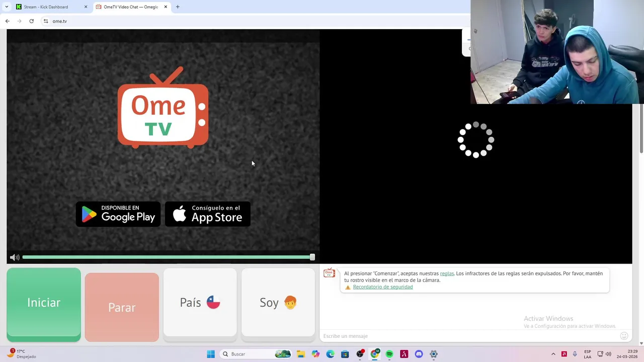Click the page vertical scrollbar
644x362 pixels.
tap(641, 128)
